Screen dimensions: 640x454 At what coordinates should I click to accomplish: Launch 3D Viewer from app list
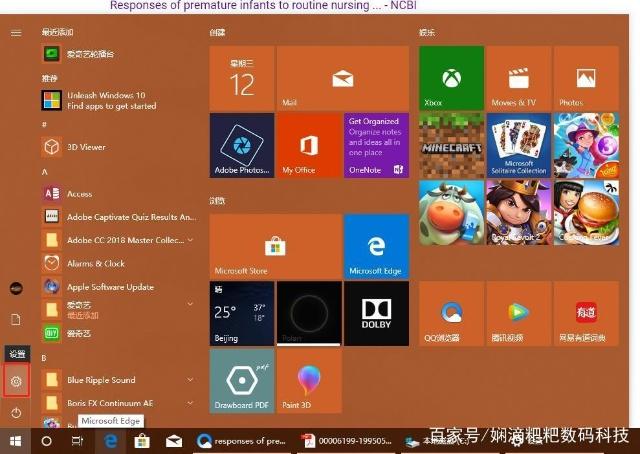coord(118,147)
